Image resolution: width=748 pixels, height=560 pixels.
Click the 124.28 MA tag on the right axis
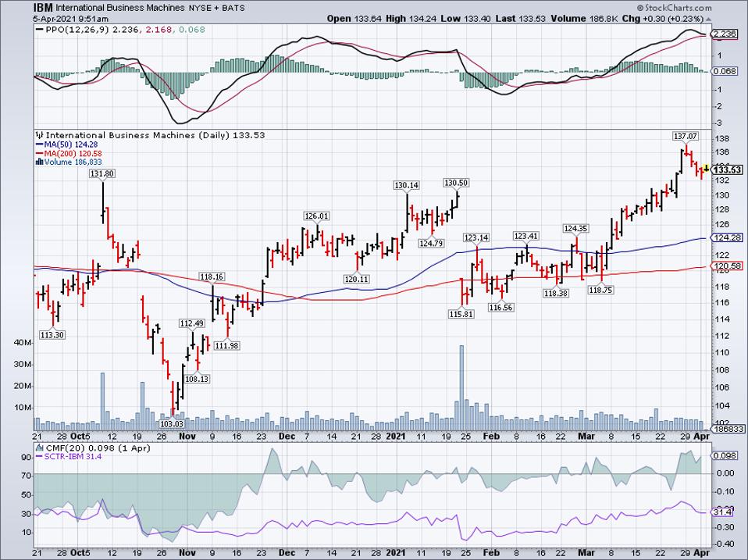tap(725, 237)
